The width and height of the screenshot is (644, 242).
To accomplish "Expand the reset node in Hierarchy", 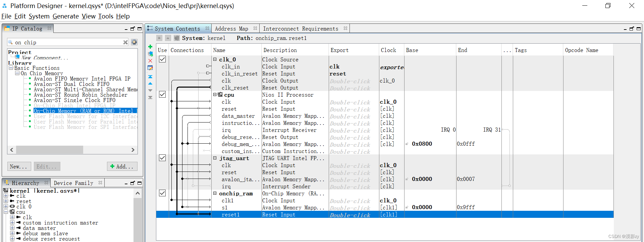I will point(6,201).
